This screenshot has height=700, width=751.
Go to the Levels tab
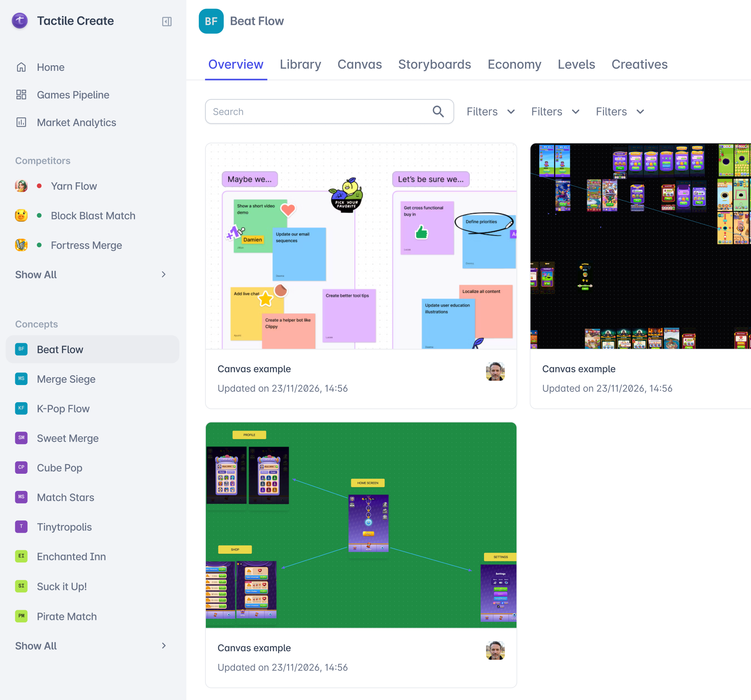[576, 64]
